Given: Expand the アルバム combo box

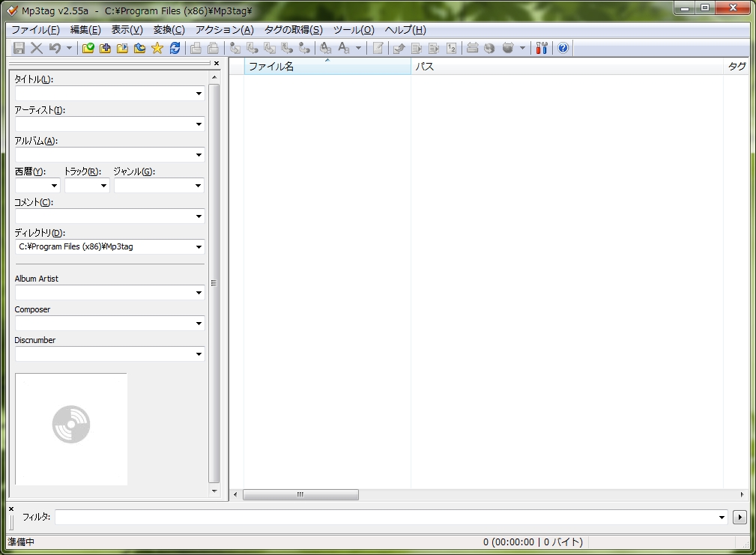Looking at the screenshot, I should (x=199, y=155).
